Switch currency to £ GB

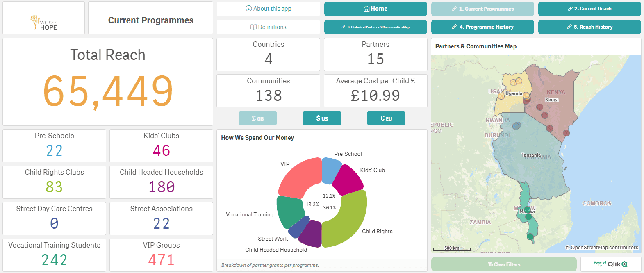tap(258, 118)
